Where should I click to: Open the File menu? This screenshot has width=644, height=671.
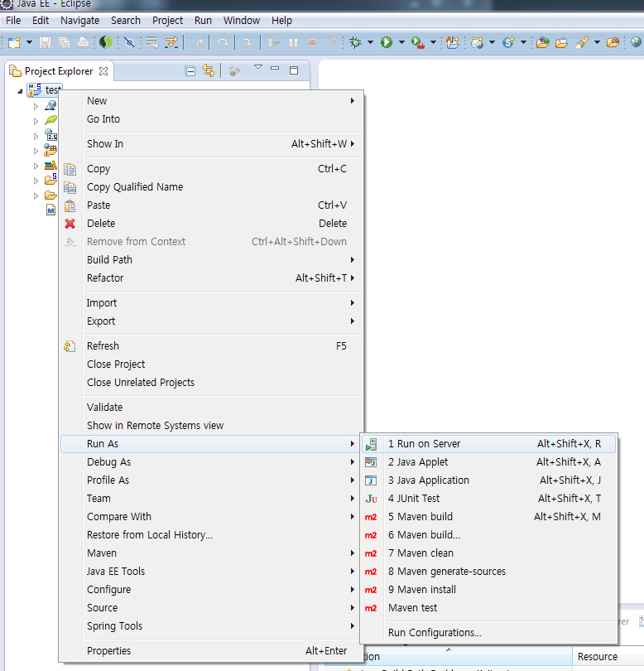tap(13, 21)
